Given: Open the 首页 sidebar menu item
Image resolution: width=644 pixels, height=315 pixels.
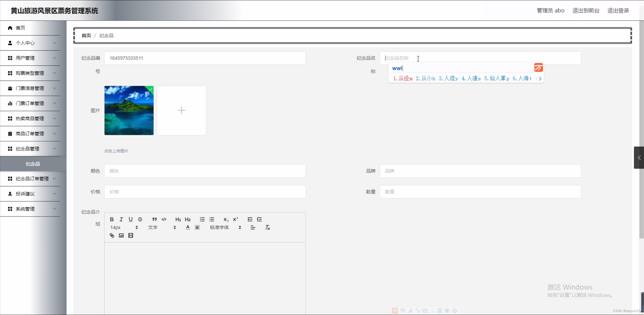Looking at the screenshot, I should pyautogui.click(x=20, y=28).
